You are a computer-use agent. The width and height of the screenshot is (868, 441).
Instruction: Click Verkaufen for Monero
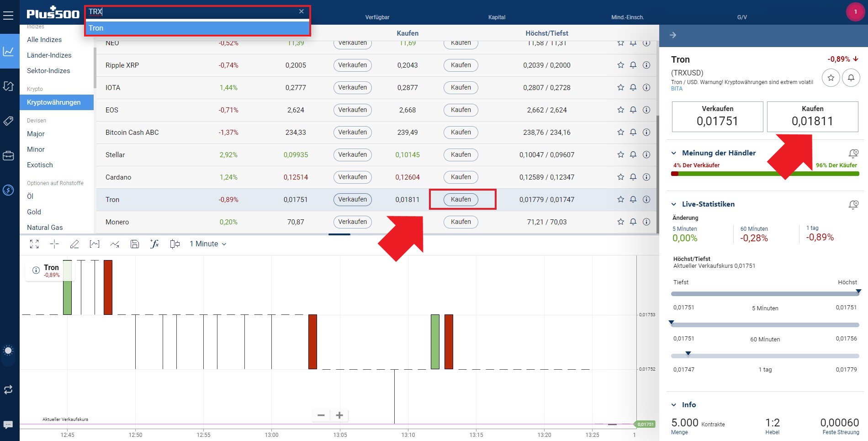(x=353, y=222)
